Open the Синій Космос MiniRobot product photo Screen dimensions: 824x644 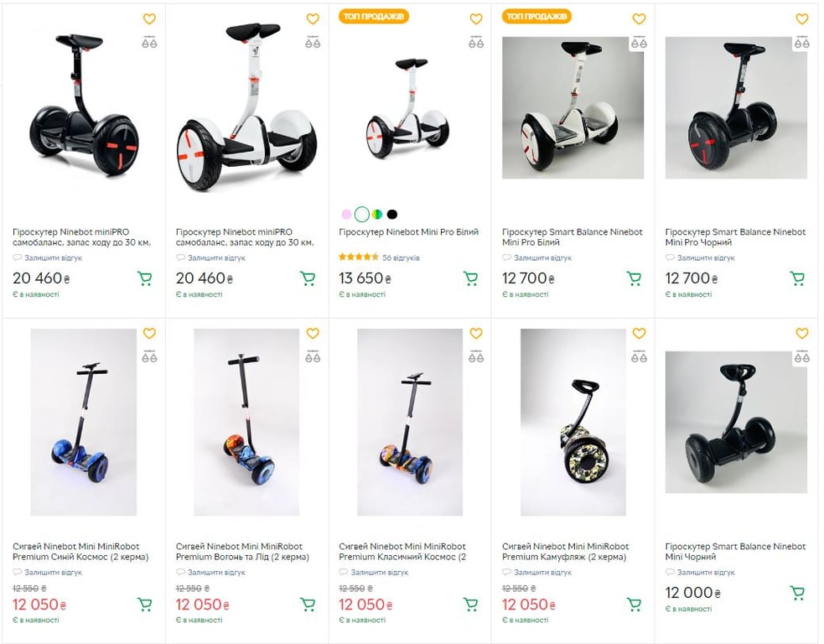tap(83, 422)
